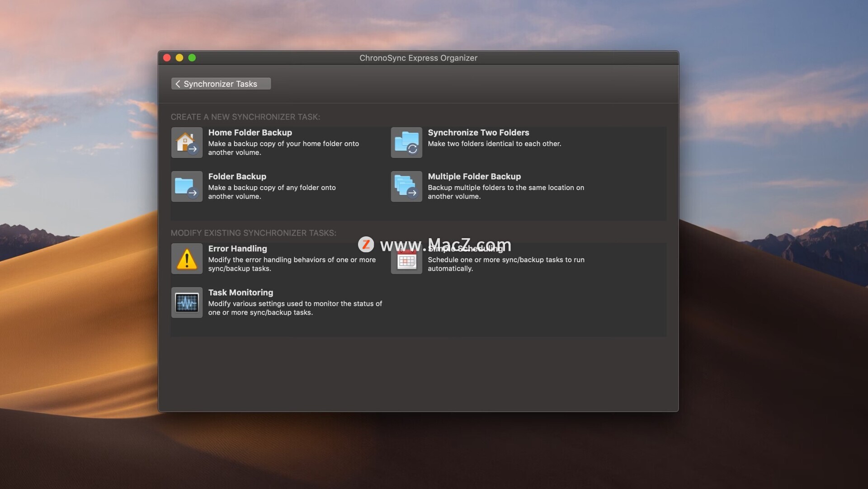Click the Simple Scheduling calendar icon
This screenshot has height=489, width=868.
tap(406, 261)
